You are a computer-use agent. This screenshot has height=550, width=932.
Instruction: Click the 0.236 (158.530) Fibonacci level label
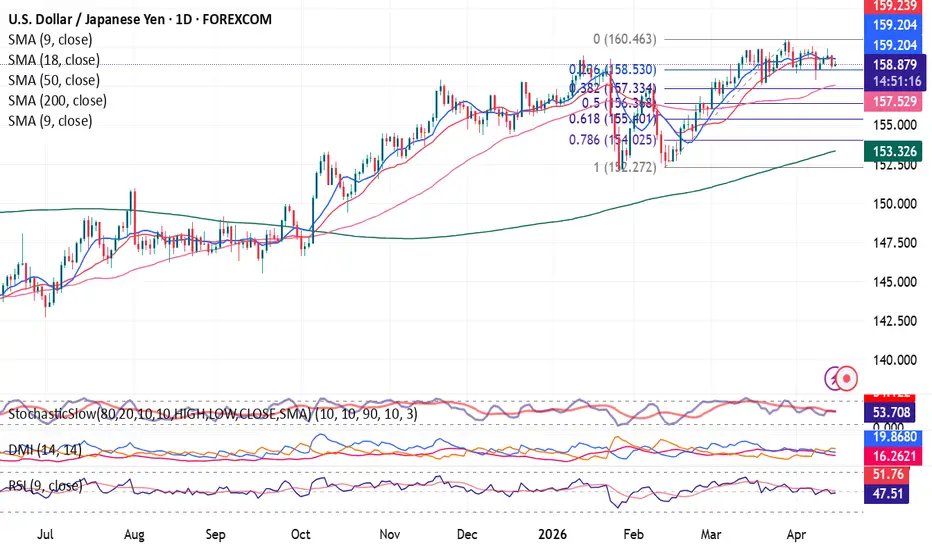click(613, 70)
